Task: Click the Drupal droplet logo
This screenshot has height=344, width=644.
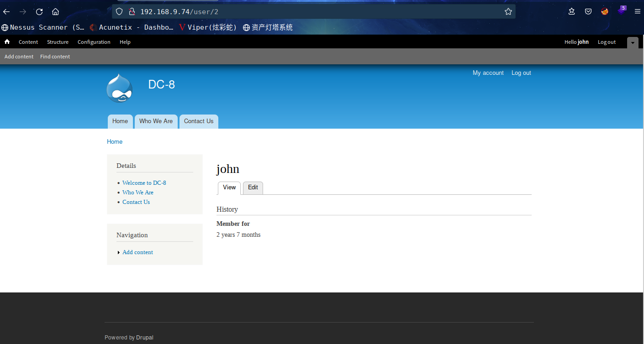Action: (120, 88)
